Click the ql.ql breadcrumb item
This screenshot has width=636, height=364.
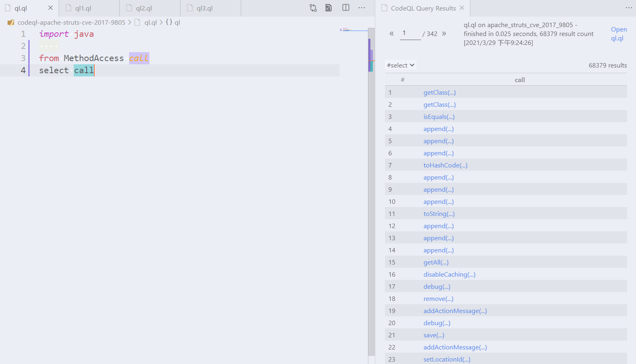(x=151, y=23)
